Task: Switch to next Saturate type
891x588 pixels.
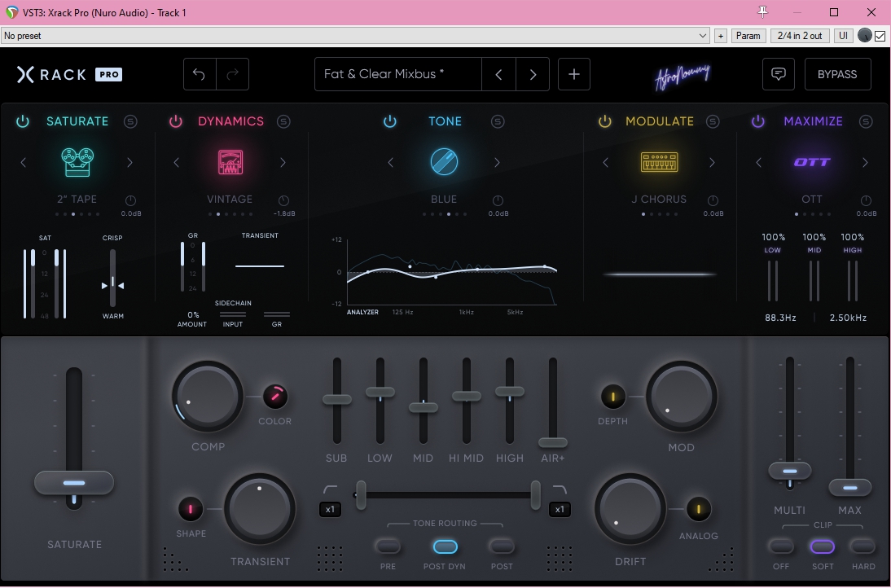Action: pos(130,163)
